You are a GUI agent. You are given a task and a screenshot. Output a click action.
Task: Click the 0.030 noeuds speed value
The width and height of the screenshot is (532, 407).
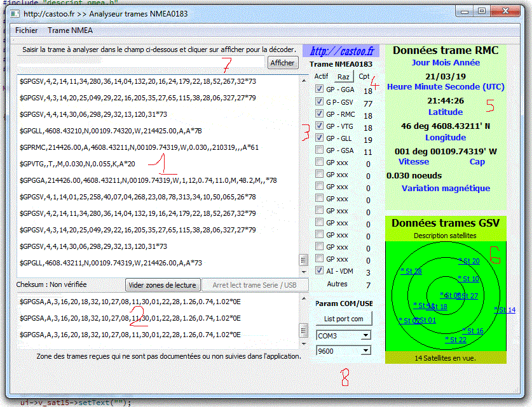point(414,175)
